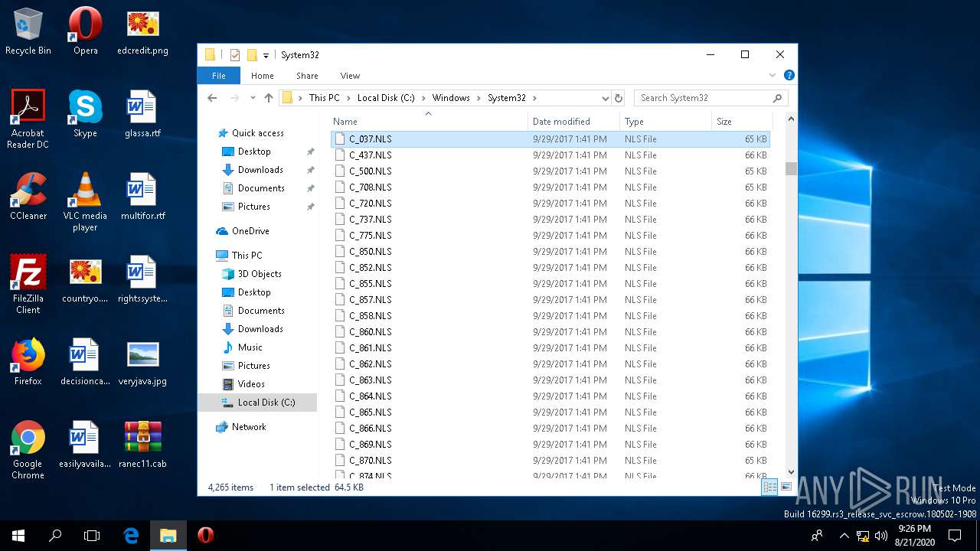
Task: Click in the Search System32 box
Action: pos(710,98)
